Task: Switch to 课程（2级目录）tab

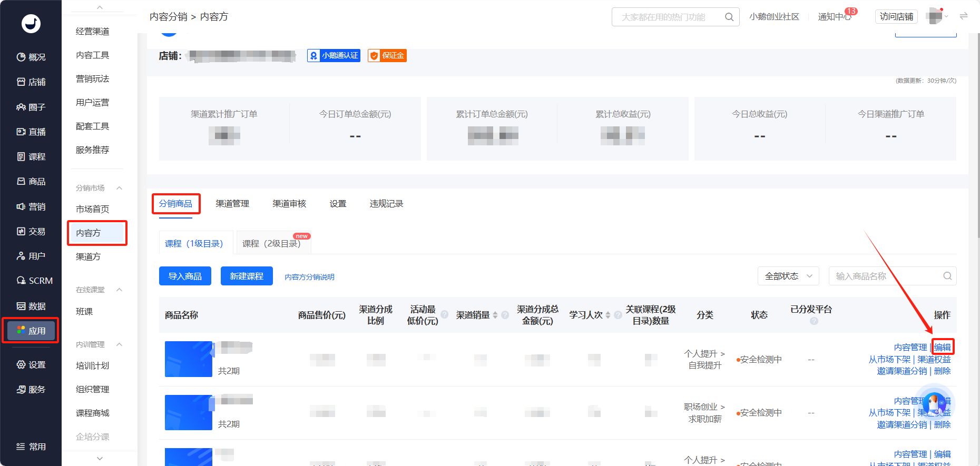Action: 272,243
